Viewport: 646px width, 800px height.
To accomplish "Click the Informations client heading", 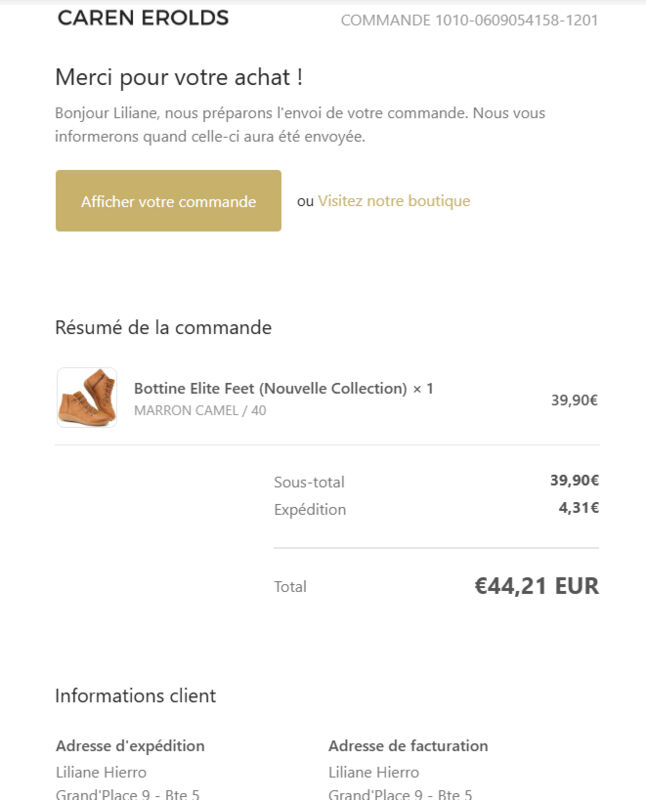I will (136, 696).
